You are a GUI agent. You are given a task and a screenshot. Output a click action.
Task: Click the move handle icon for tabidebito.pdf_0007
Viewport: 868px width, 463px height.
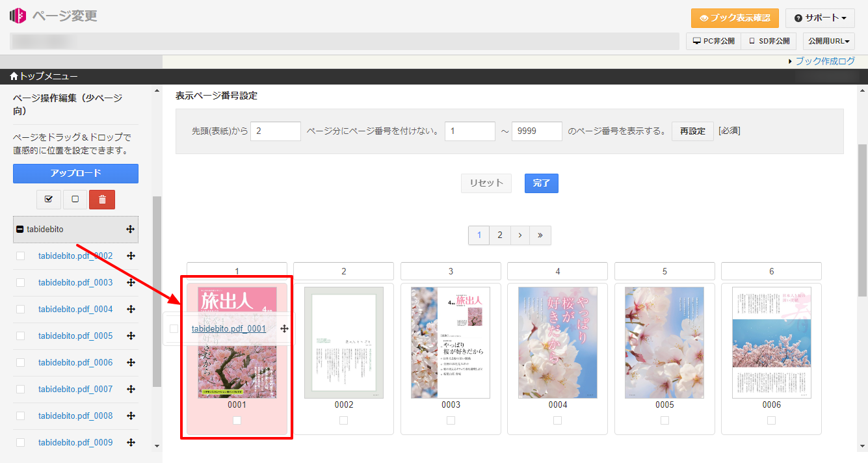(131, 390)
